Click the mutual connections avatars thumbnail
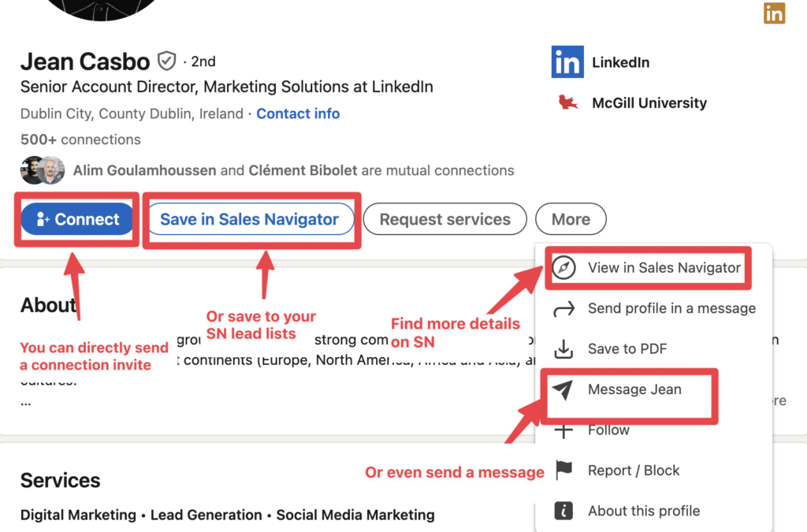This screenshot has width=807, height=532. (43, 170)
